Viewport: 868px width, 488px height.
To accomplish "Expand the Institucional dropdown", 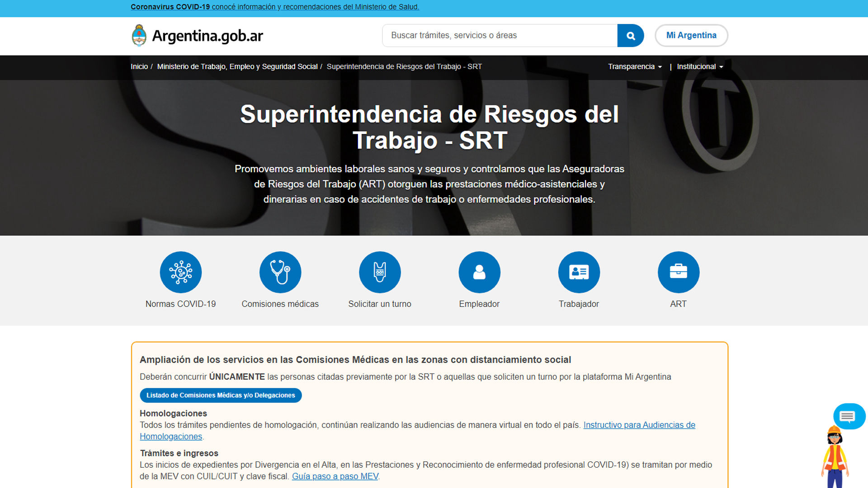I will tap(700, 66).
